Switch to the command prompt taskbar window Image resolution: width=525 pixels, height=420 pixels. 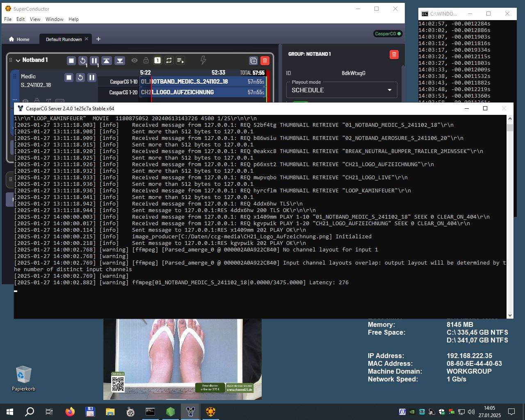click(151, 412)
